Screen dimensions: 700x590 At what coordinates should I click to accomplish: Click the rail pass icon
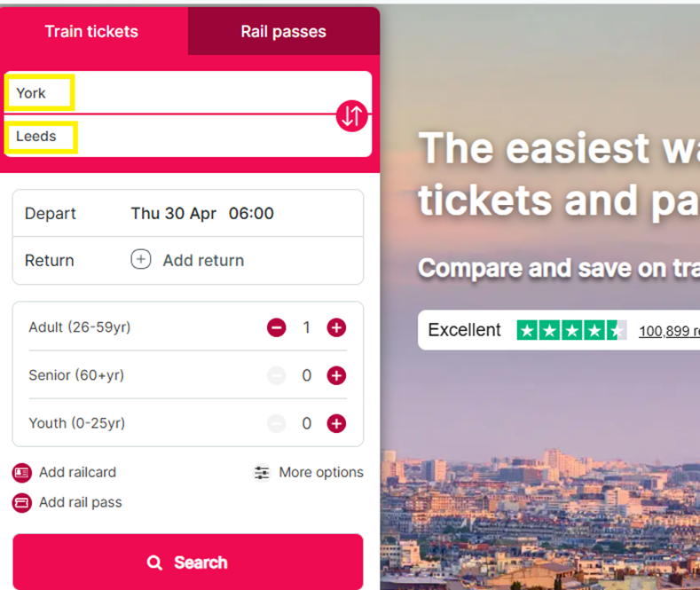tap(21, 503)
